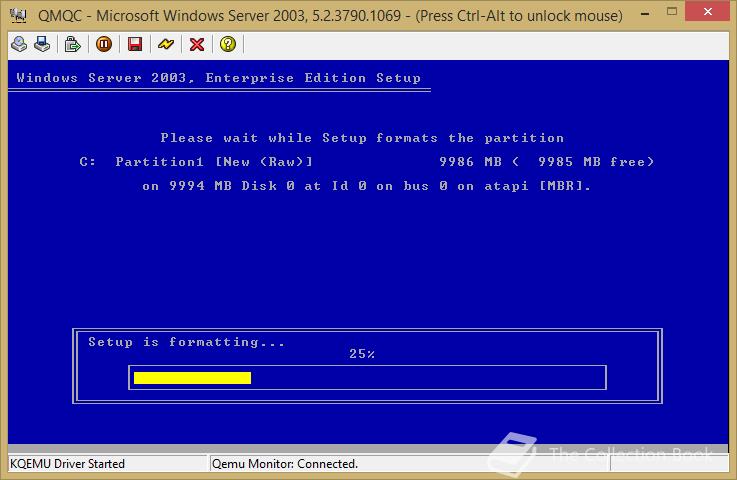Screen dimensions: 737x480
Task: Click the red X quit icon in toolbar
Action: point(197,44)
